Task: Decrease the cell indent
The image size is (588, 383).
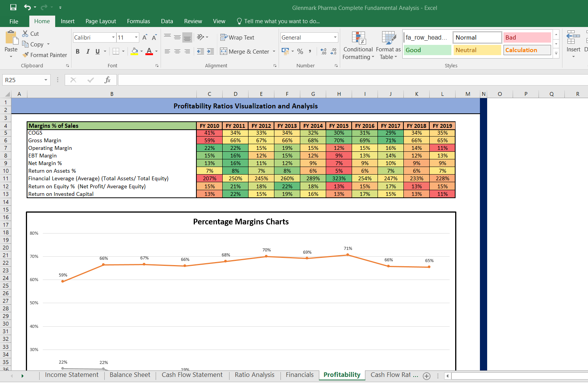Action: [x=201, y=51]
